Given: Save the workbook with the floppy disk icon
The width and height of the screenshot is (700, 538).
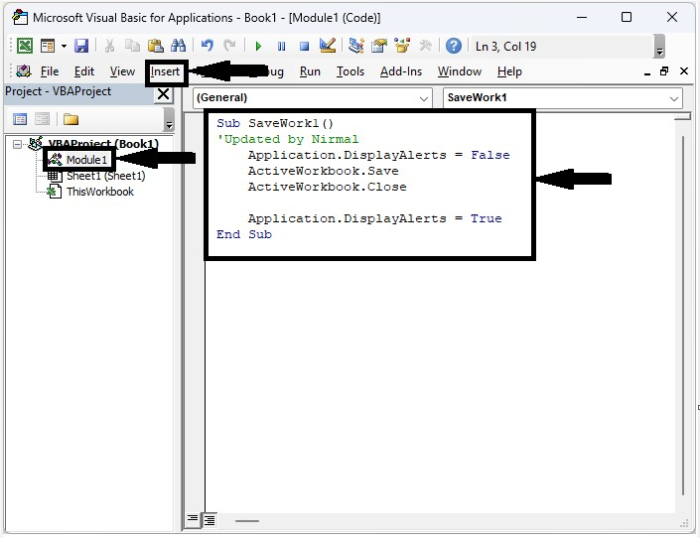Looking at the screenshot, I should (x=81, y=46).
